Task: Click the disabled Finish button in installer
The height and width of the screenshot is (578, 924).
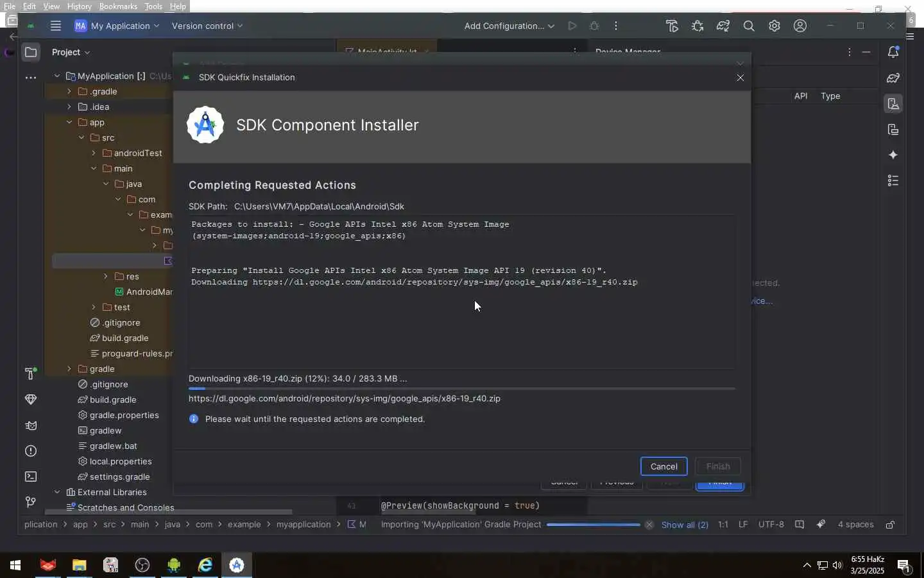Action: pos(718,466)
